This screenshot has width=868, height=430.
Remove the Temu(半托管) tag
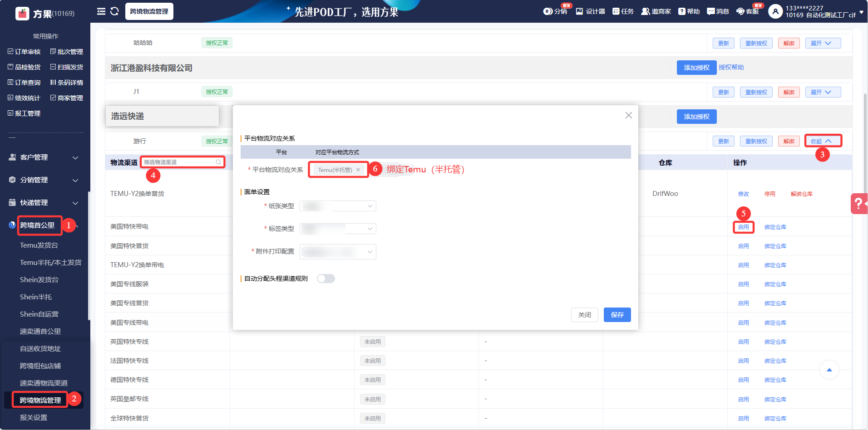358,170
